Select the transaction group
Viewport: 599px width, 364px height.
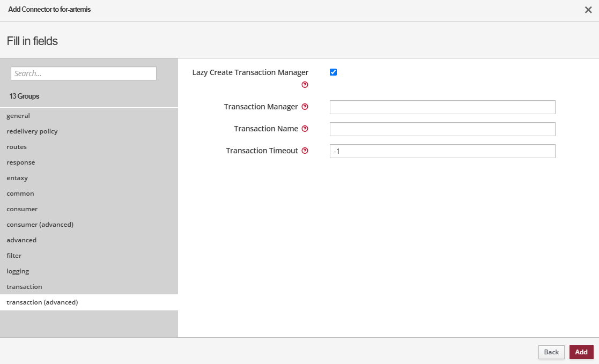[24, 286]
